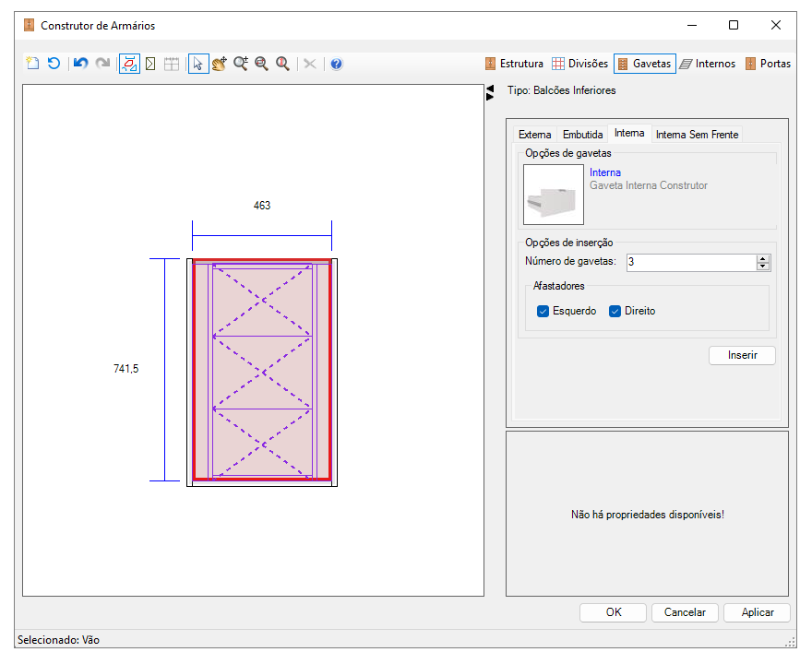Open help with the question mark icon
Image resolution: width=812 pixels, height=664 pixels.
click(x=337, y=64)
